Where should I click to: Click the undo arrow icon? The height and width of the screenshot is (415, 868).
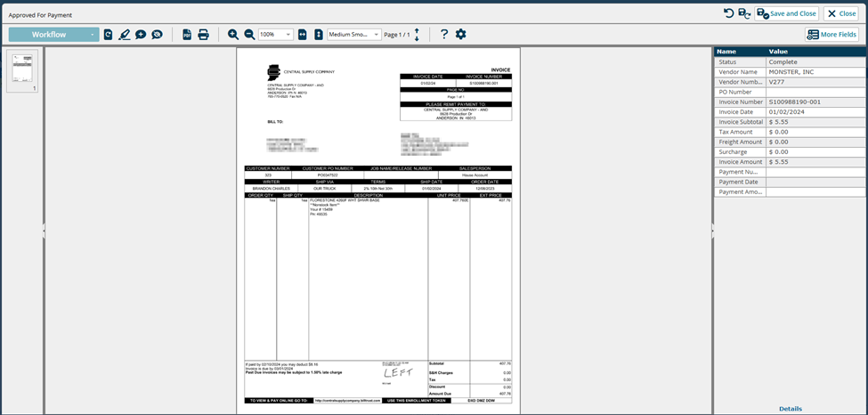[728, 13]
